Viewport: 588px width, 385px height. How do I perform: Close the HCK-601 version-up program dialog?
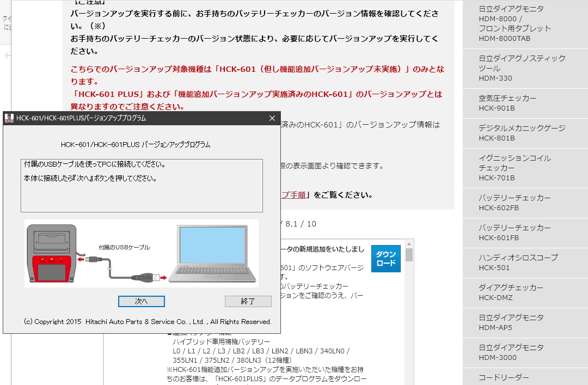(x=272, y=118)
